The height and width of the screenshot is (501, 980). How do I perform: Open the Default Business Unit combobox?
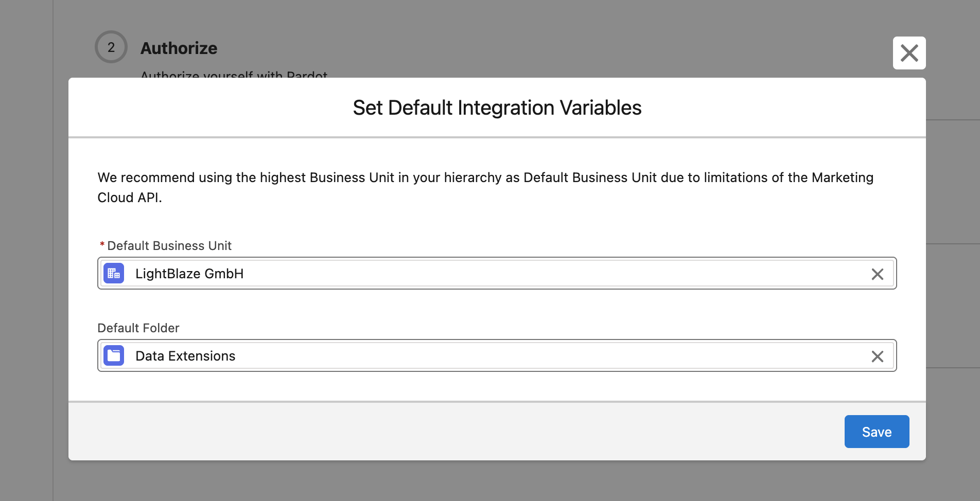(515, 274)
